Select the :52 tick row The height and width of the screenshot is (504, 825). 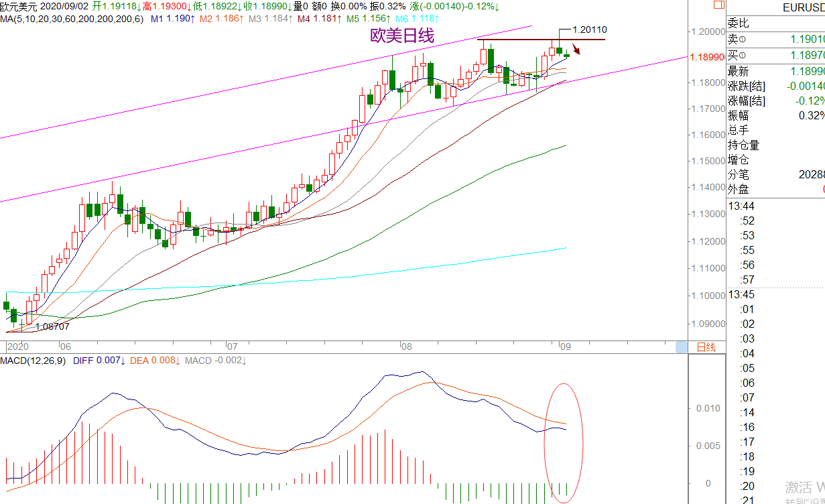tap(776, 220)
